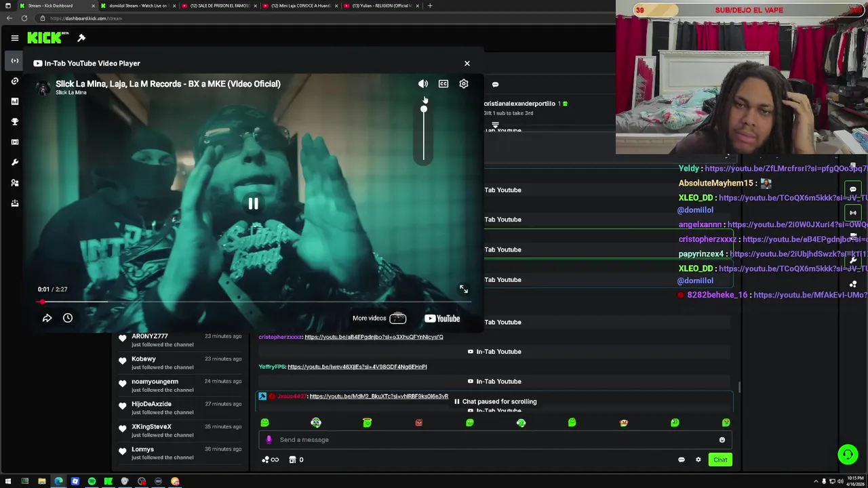The width and height of the screenshot is (868, 488).
Task: Open the Windows Start menu
Action: coord(8,481)
